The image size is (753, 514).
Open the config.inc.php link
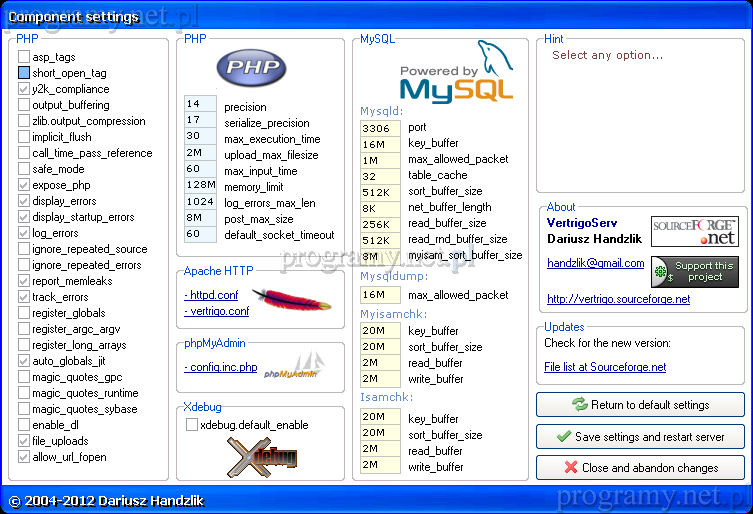pos(220,367)
